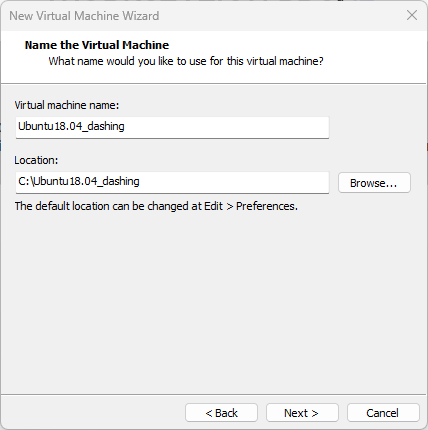Open the Browse... folder picker

tap(374, 183)
